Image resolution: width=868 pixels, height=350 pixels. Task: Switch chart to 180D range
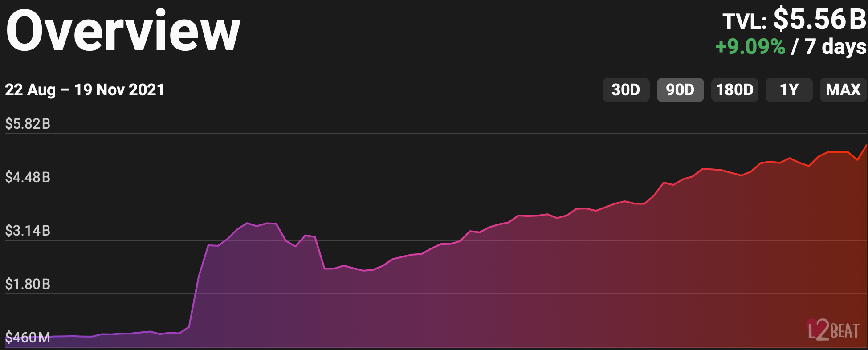pyautogui.click(x=734, y=90)
